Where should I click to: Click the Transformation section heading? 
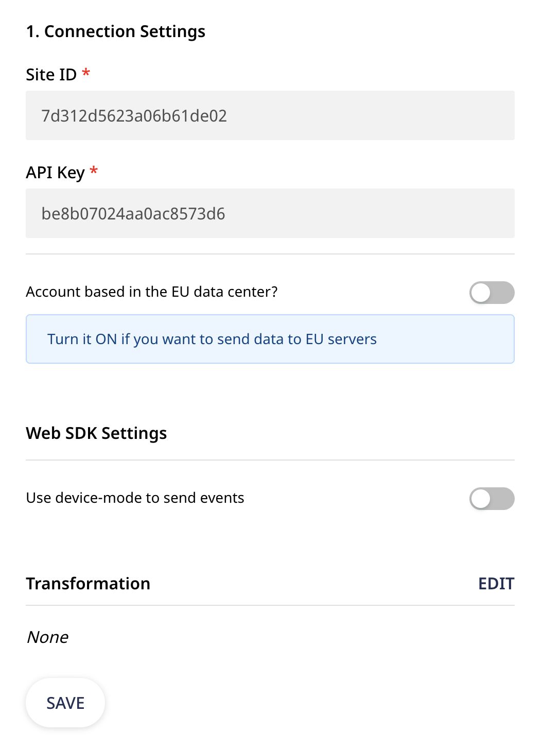[88, 584]
